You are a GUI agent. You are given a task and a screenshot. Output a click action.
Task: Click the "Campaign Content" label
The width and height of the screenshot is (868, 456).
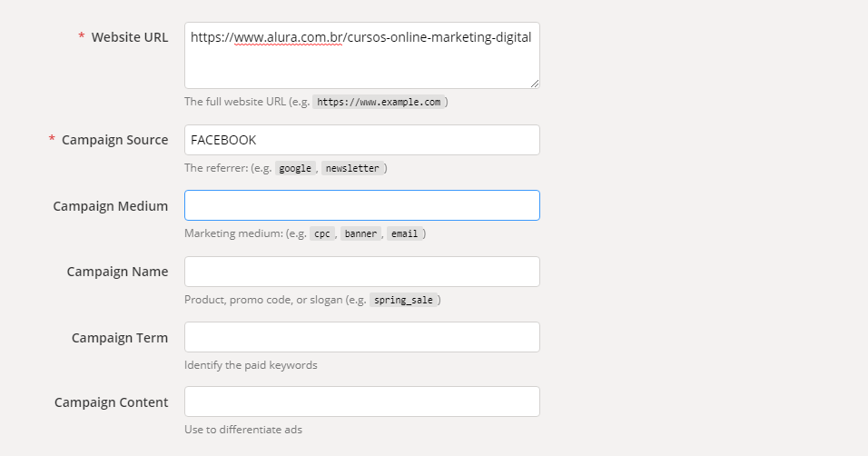click(111, 402)
